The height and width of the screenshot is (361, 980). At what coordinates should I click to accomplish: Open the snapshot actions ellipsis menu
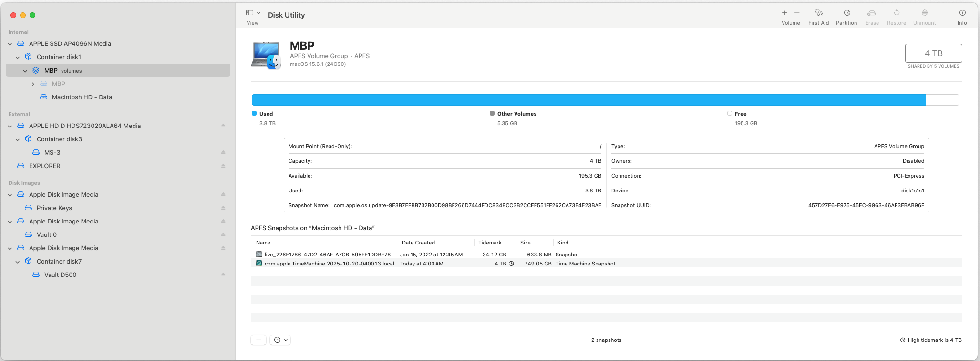(280, 340)
